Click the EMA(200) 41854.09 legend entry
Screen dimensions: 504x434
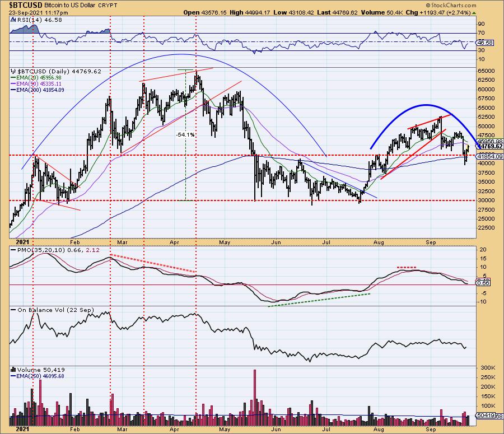click(x=38, y=90)
